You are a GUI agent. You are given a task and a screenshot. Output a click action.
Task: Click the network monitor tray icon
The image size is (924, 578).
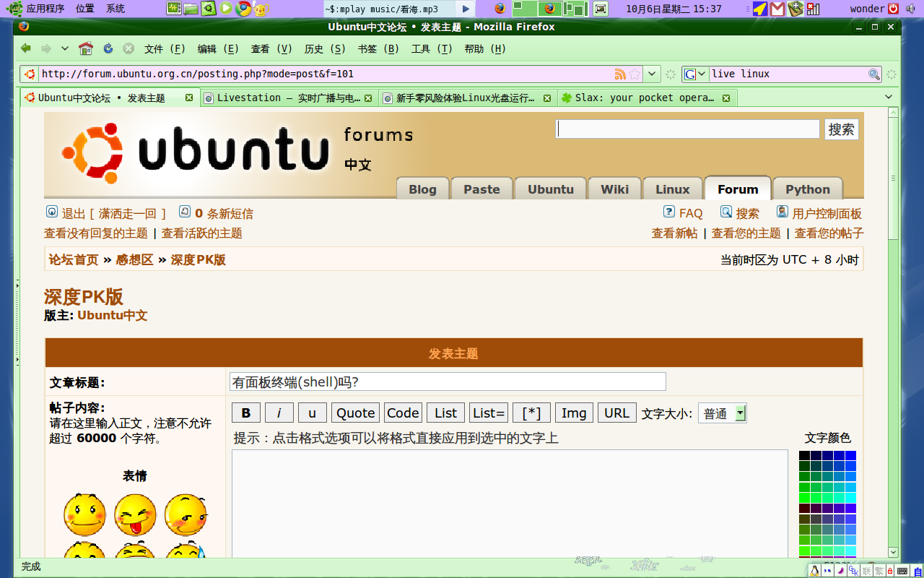click(x=814, y=9)
